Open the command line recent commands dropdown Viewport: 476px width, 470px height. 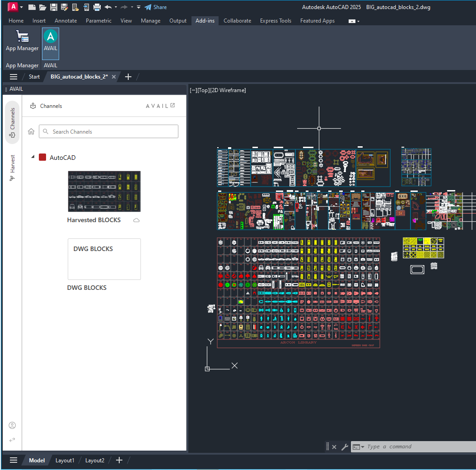[x=364, y=447]
